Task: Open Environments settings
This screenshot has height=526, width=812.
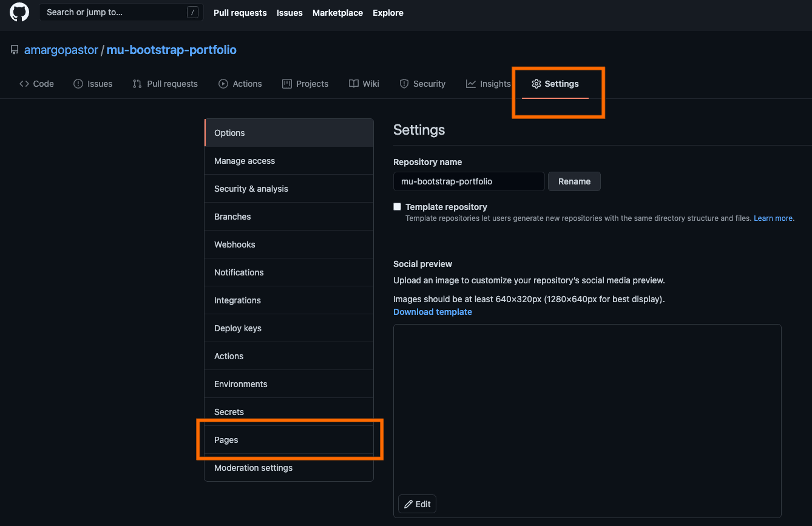Action: click(x=289, y=384)
